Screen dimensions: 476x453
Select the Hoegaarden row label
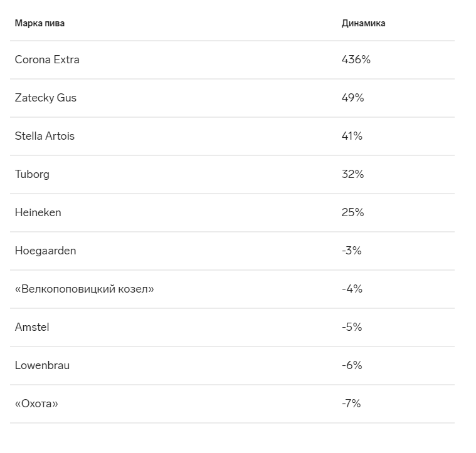[x=46, y=251]
